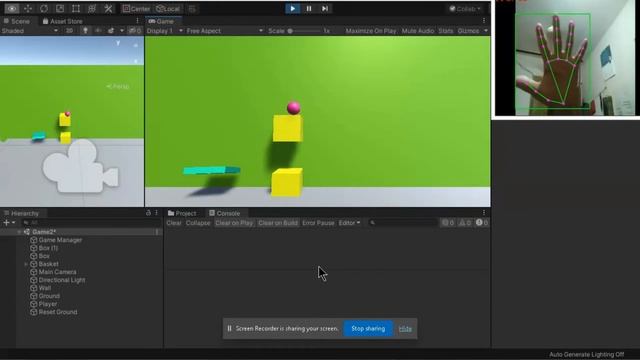640x360 pixels.
Task: Open Game2 scene row options menu
Action: pyautogui.click(x=157, y=232)
